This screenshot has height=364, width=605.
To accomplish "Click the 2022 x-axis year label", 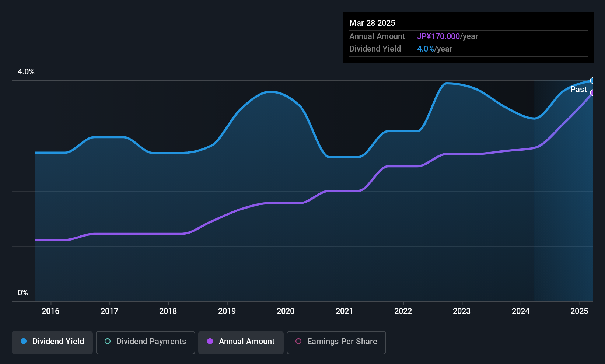I will (403, 311).
